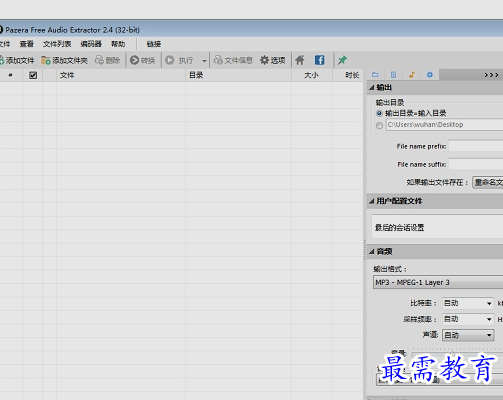Click the File Info (文件信息) button
The width and height of the screenshot is (503, 400).
pos(233,60)
